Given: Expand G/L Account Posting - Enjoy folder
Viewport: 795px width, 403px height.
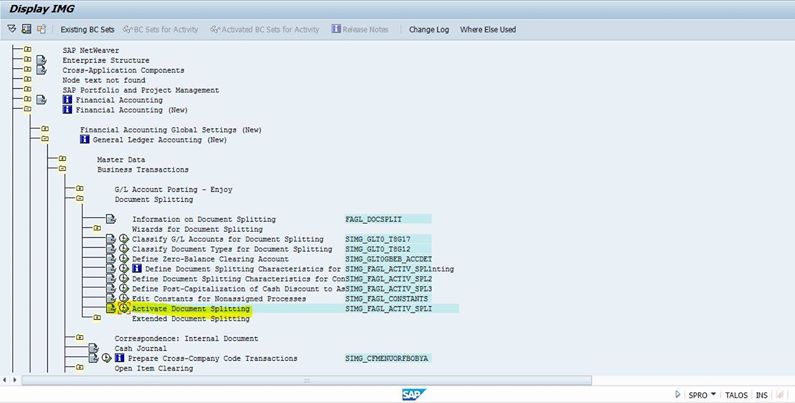Looking at the screenshot, I should 80,189.
